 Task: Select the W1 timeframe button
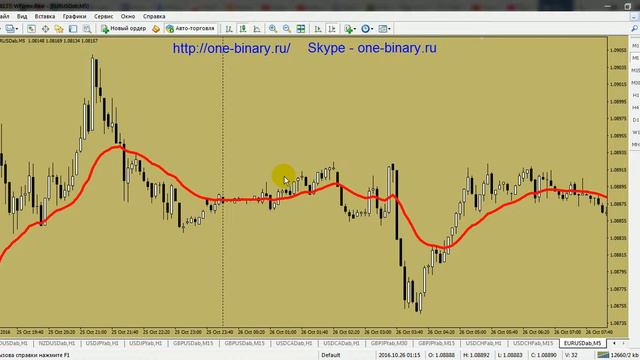pyautogui.click(x=635, y=132)
